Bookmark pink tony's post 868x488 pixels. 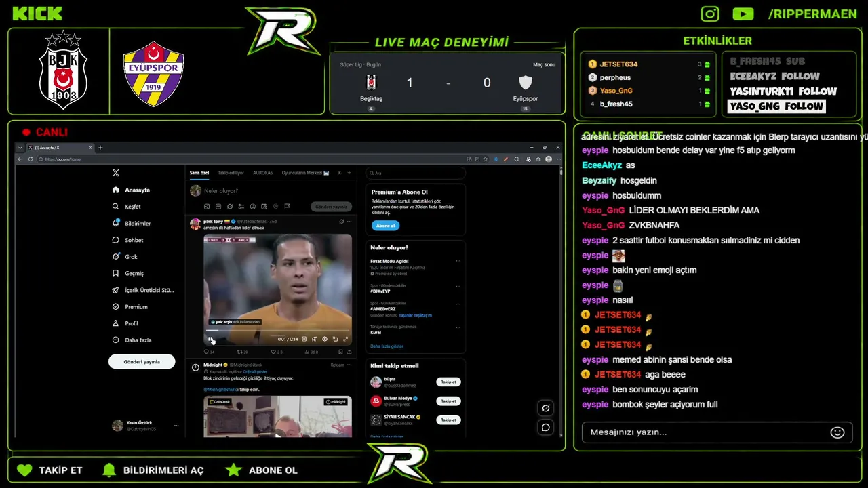(340, 352)
